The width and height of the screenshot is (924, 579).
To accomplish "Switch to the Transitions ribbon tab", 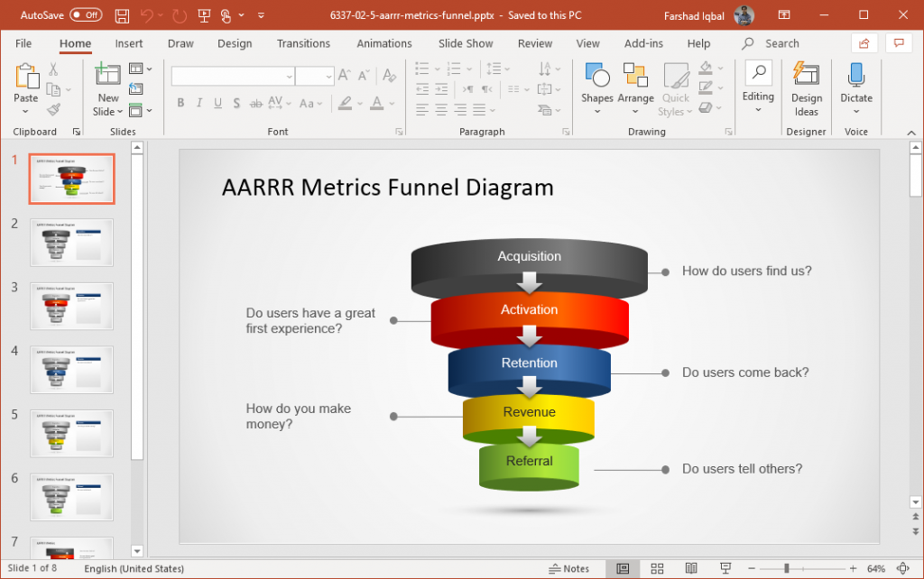I will coord(303,43).
